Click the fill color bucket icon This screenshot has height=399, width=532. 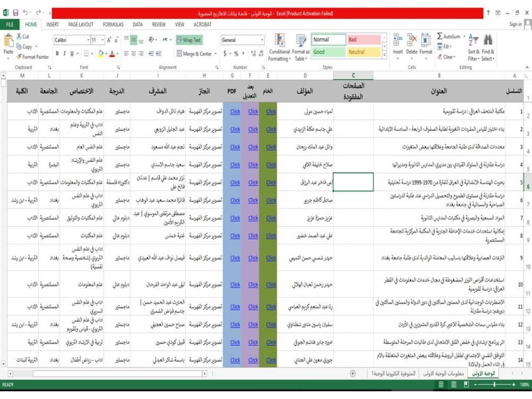click(100, 54)
